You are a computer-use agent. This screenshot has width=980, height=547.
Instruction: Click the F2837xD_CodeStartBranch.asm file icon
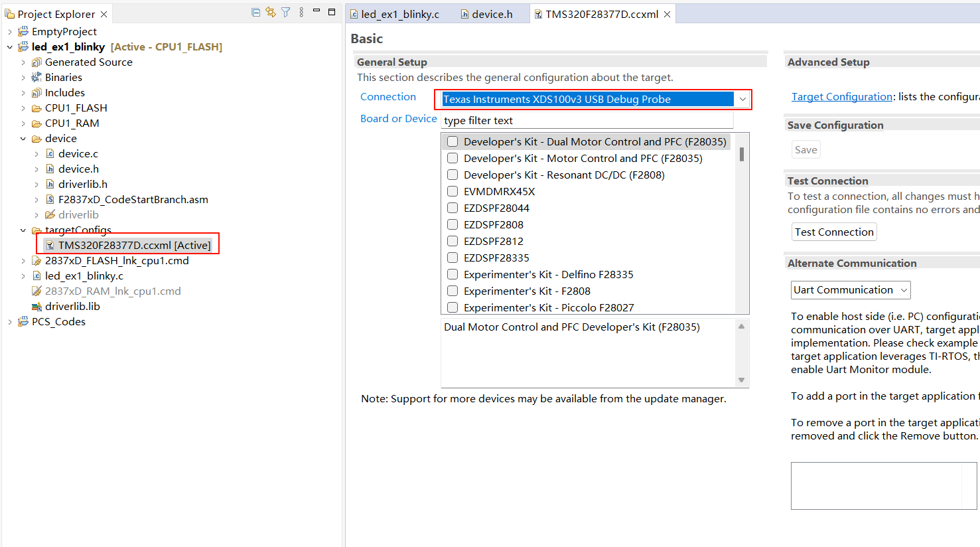(x=50, y=200)
